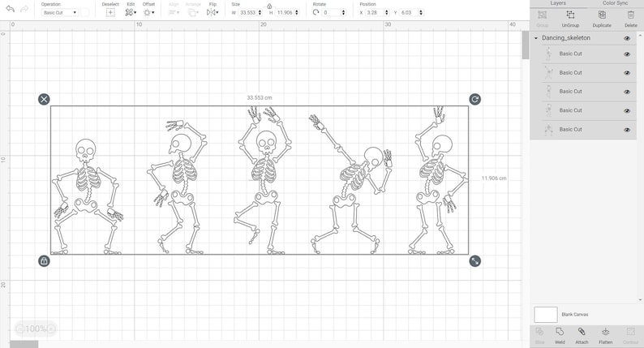
Task: Toggle visibility of second Basic Cut layer
Action: click(x=627, y=73)
